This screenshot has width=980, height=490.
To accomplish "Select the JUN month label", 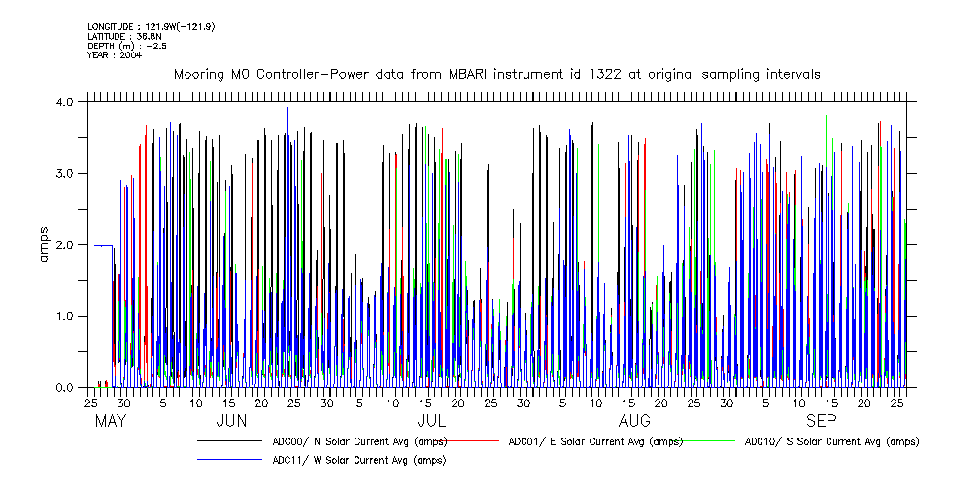I will click(x=230, y=421).
